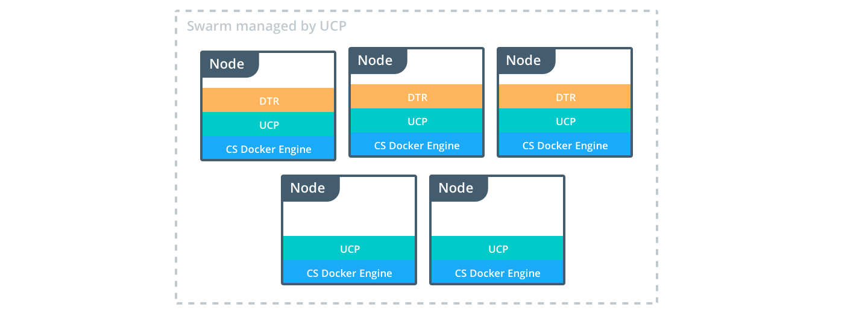Select the Node label of the top-middle node

click(x=376, y=60)
